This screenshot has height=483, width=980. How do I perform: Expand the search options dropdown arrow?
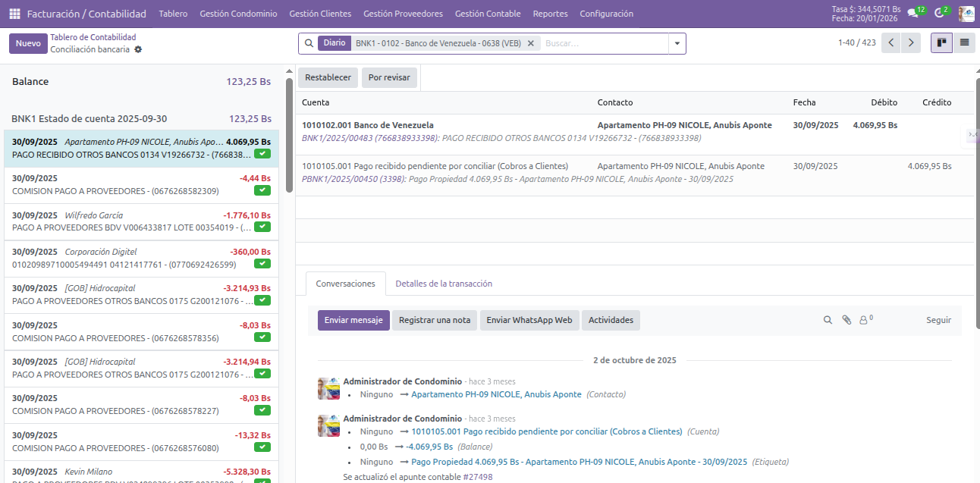(677, 43)
